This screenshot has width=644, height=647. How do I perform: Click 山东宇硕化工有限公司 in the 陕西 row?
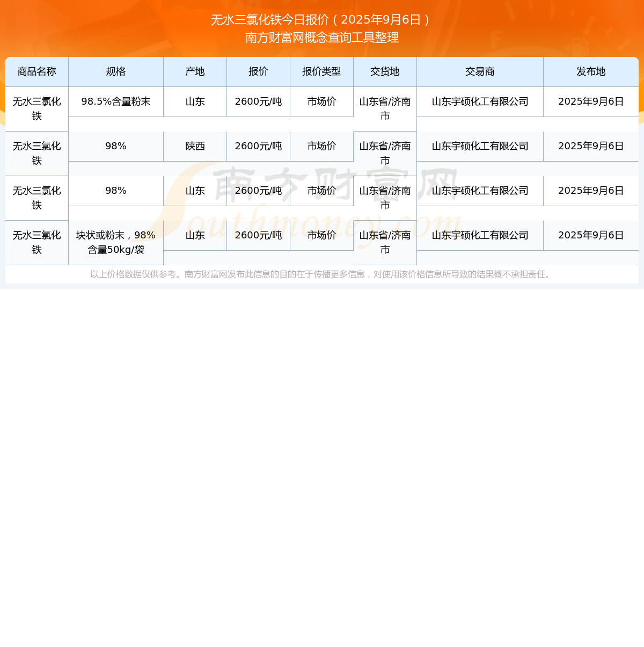(480, 146)
